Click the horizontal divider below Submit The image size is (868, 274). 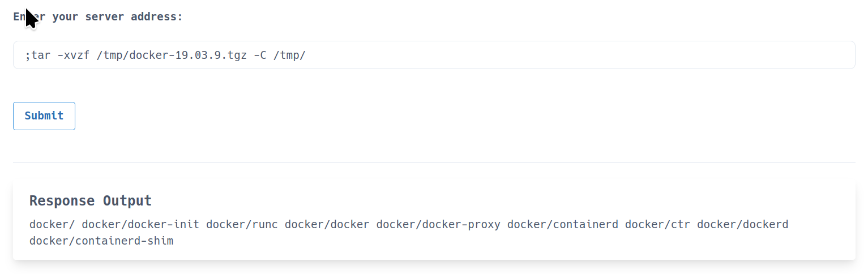point(434,163)
